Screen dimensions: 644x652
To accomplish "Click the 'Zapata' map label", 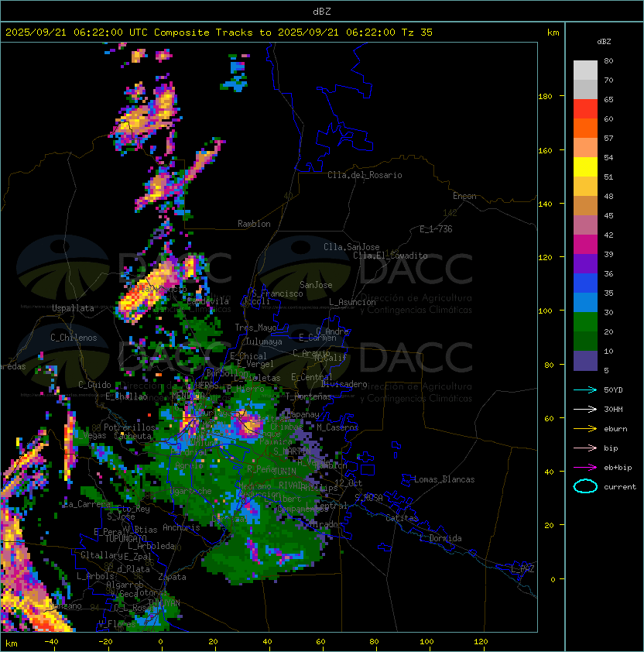I will tap(172, 577).
